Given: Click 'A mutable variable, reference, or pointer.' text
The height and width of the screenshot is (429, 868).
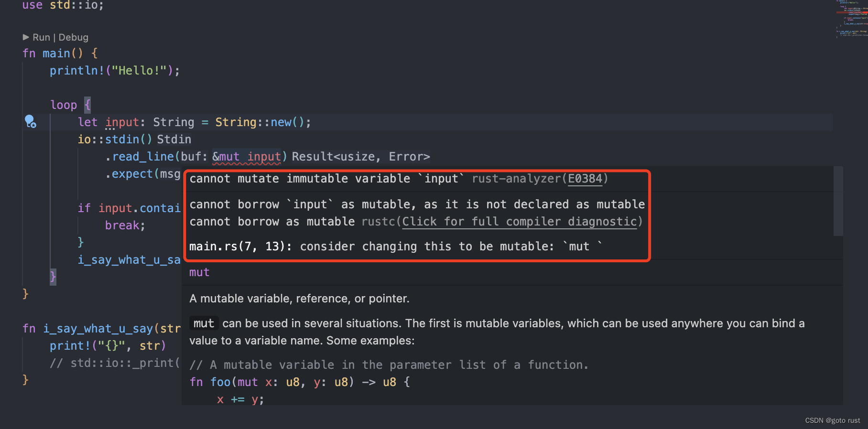Looking at the screenshot, I should click(x=299, y=299).
